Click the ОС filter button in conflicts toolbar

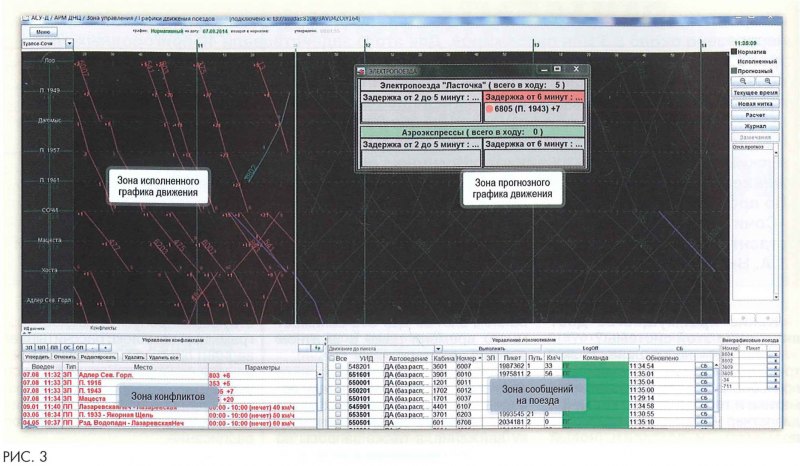pos(69,347)
